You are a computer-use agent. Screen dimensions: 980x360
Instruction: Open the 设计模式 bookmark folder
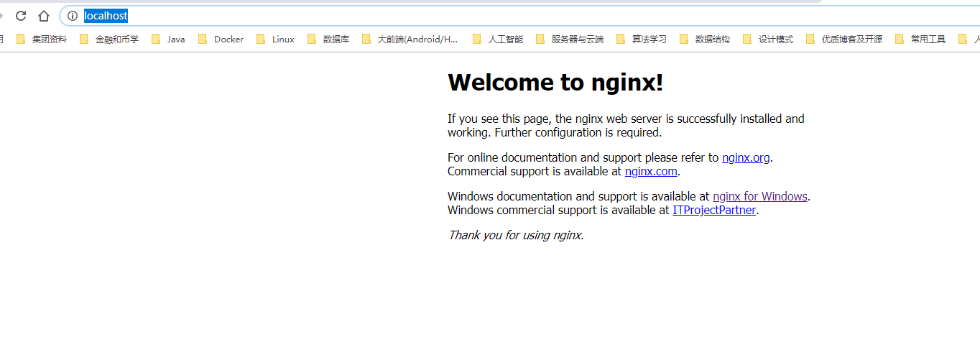[768, 40]
